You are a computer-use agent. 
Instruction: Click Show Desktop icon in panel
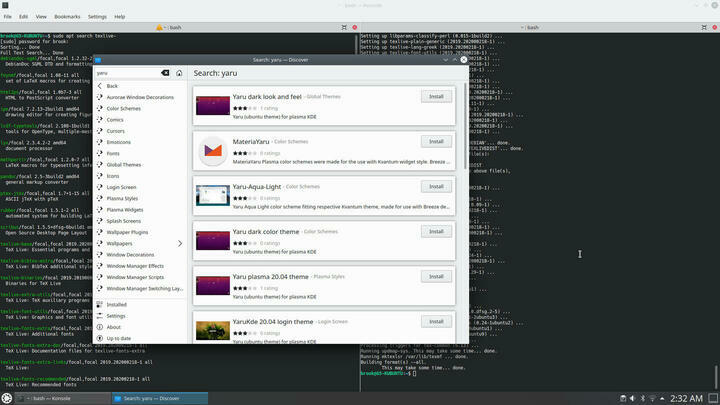[713, 398]
